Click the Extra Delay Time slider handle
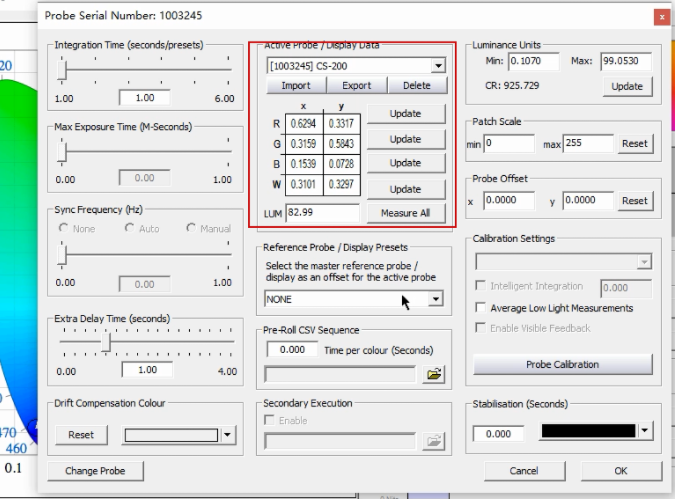This screenshot has height=500, width=675. click(x=107, y=343)
